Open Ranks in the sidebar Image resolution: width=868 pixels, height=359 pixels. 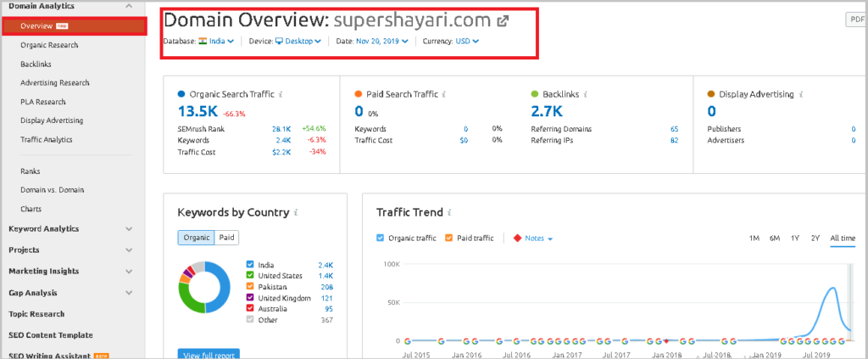click(x=31, y=171)
